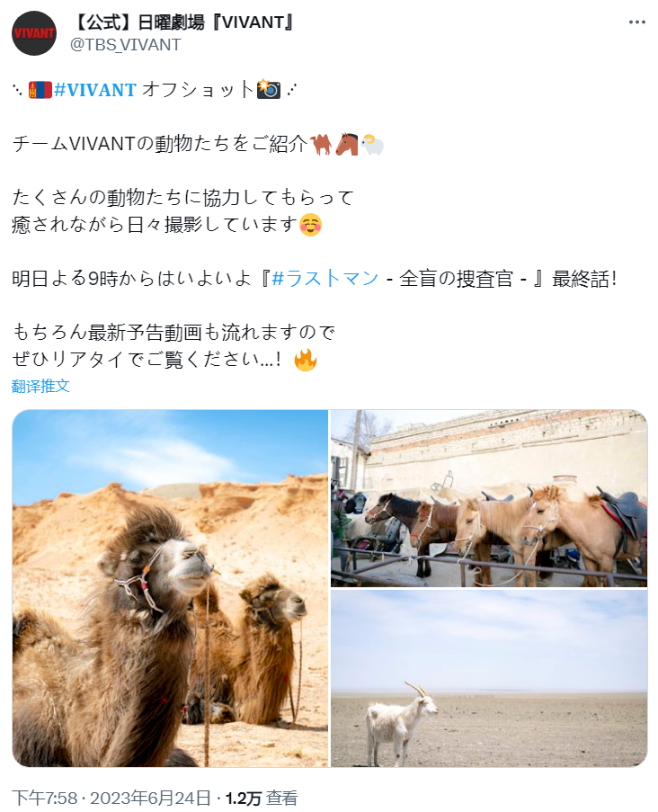View the horses photo thumbnail

(x=489, y=498)
